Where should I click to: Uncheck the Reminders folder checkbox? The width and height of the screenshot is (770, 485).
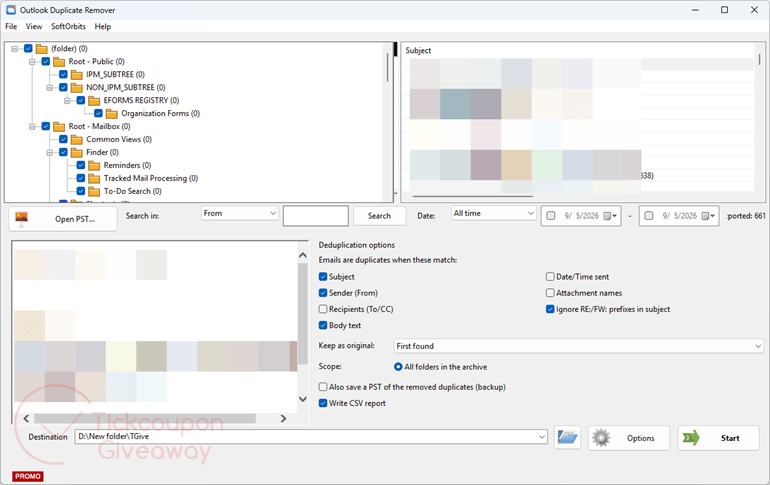(x=81, y=165)
